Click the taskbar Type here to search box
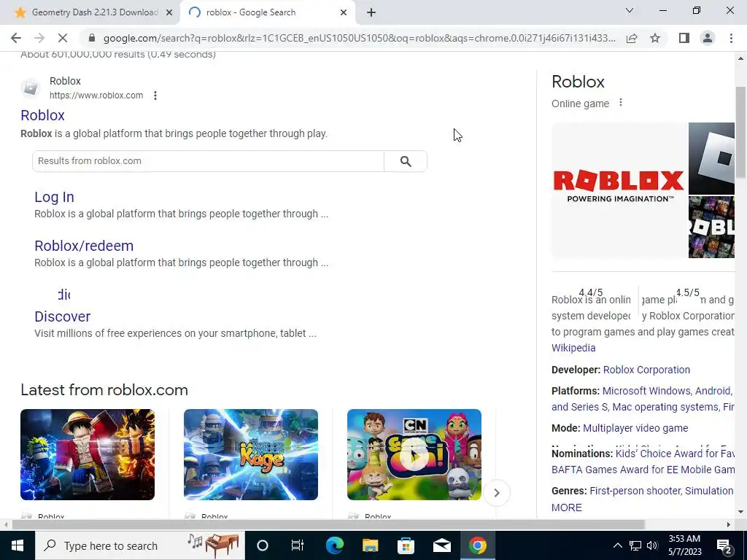The image size is (747, 560). (139, 545)
